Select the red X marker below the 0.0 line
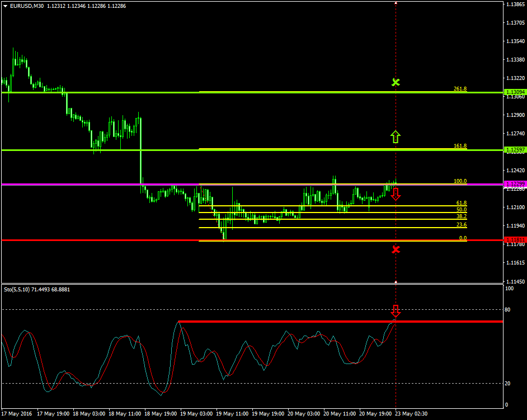The height and width of the screenshot is (420, 527). pyautogui.click(x=396, y=249)
